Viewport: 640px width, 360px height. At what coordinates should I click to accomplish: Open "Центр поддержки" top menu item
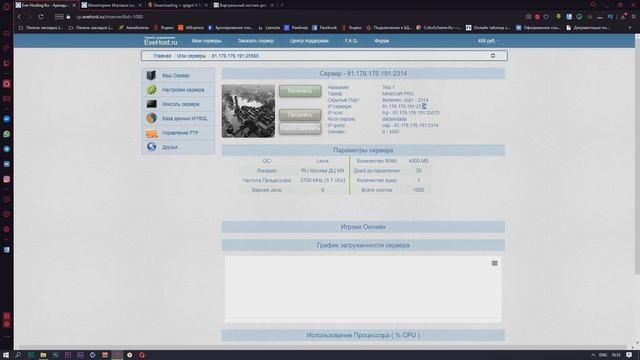[309, 41]
